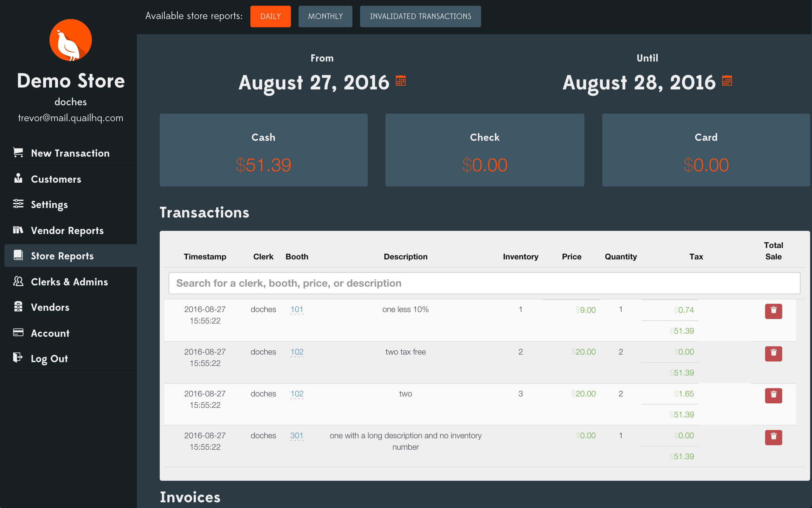Open the Until date calendar icon
This screenshot has width=812, height=508.
coord(727,81)
